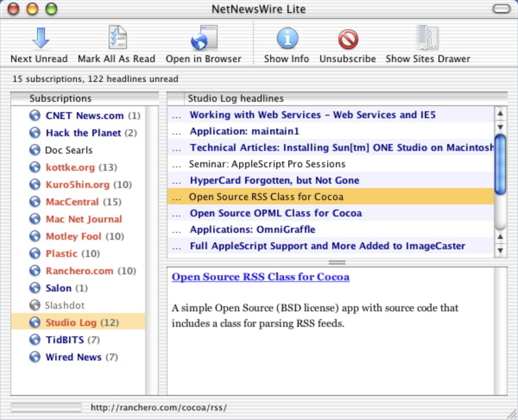The width and height of the screenshot is (518, 420).
Task: Select headline HyperCard Forgotten, but Not Gone
Action: [x=330, y=180]
